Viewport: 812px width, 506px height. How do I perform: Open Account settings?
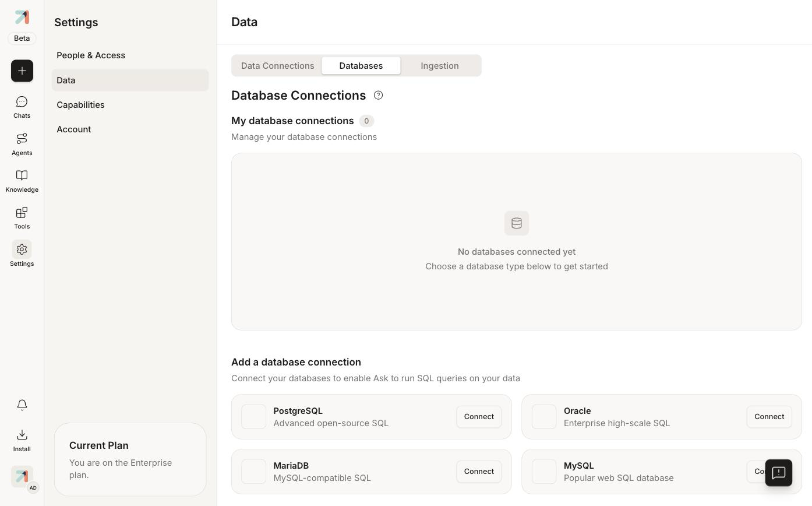point(130,129)
